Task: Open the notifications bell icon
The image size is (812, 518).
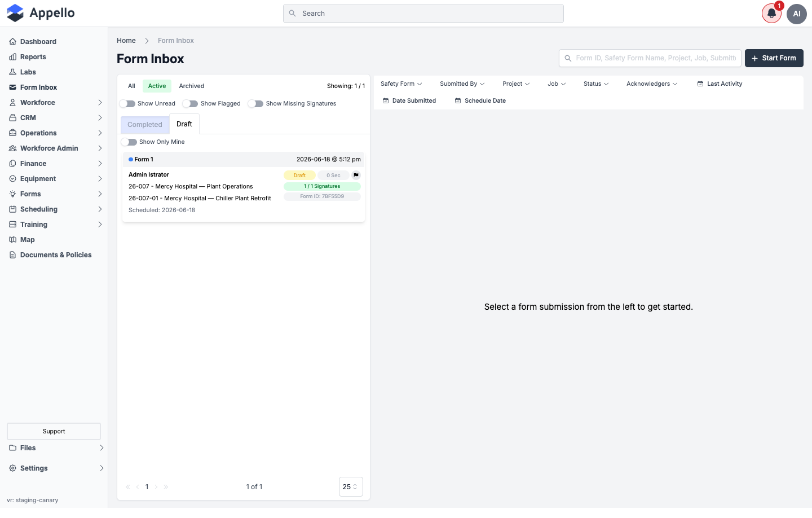Action: pyautogui.click(x=771, y=14)
